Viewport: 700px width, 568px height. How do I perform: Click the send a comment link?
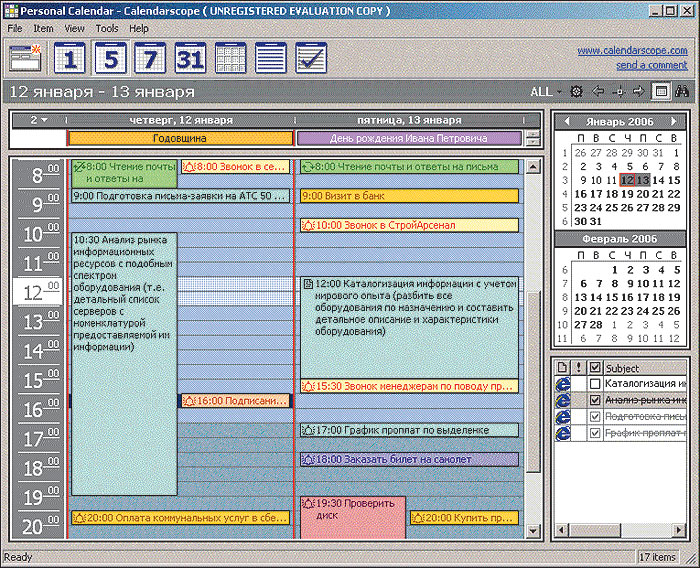point(651,65)
